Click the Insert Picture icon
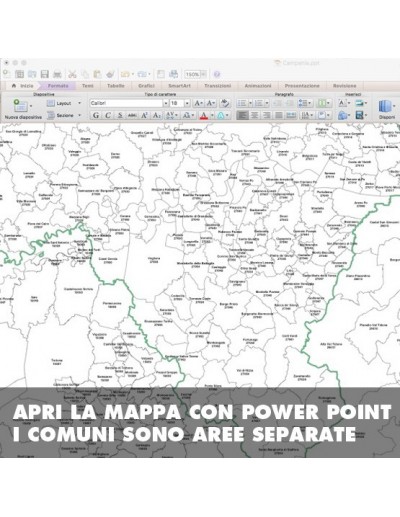400x517 pixels. tap(360, 103)
